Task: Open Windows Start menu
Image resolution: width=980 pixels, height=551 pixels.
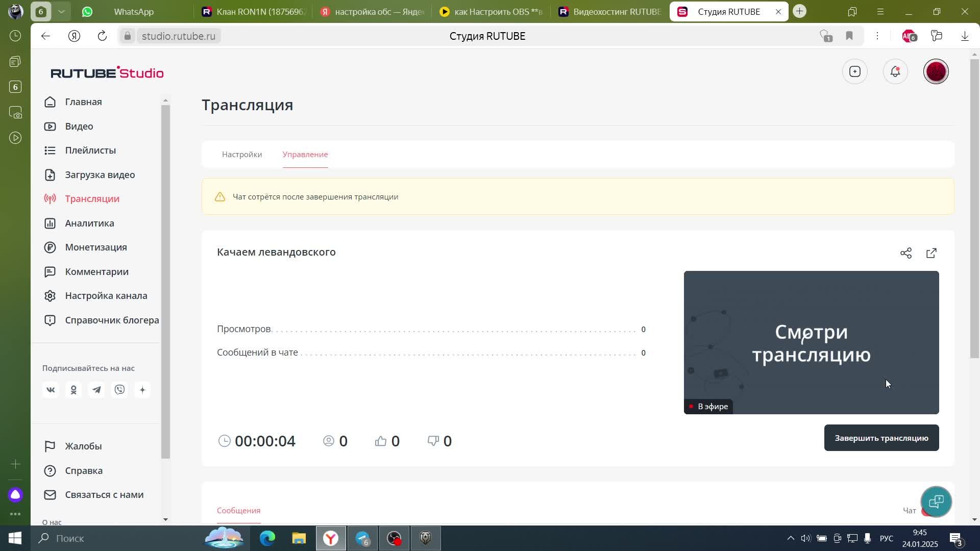Action: (x=15, y=539)
